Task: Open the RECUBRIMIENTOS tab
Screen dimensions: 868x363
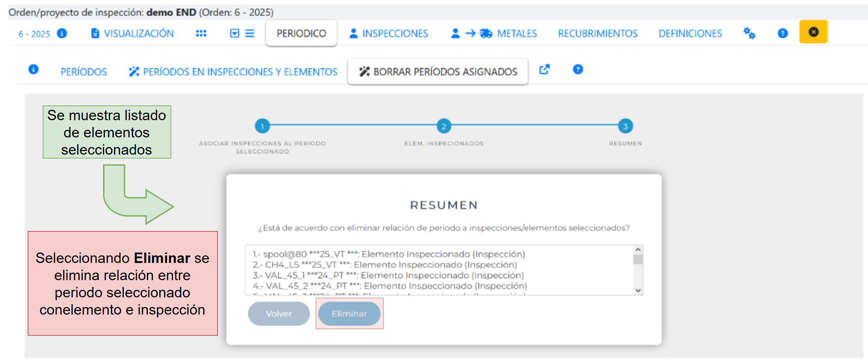Action: (x=598, y=33)
